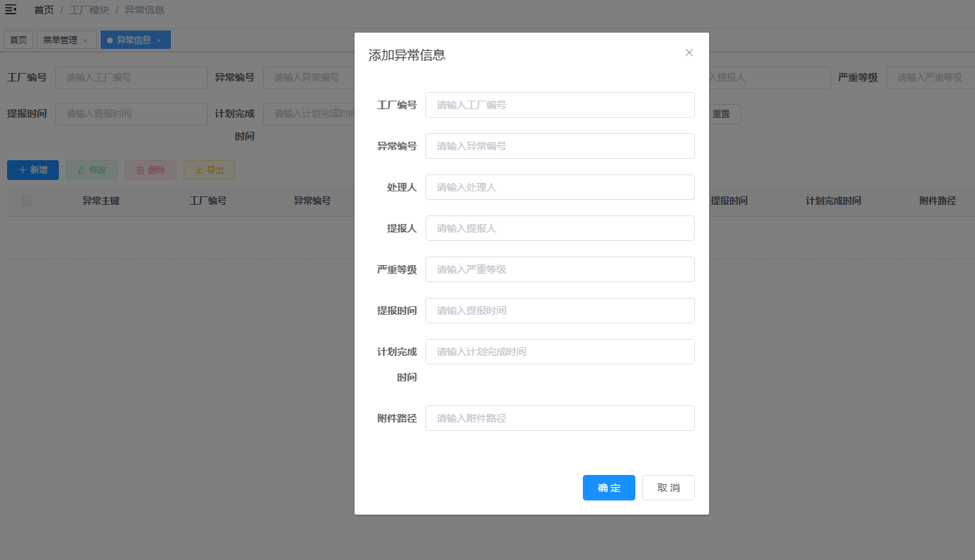Viewport: 975px width, 560px height.
Task: Click the search filter 工厂编号 input
Action: point(131,78)
